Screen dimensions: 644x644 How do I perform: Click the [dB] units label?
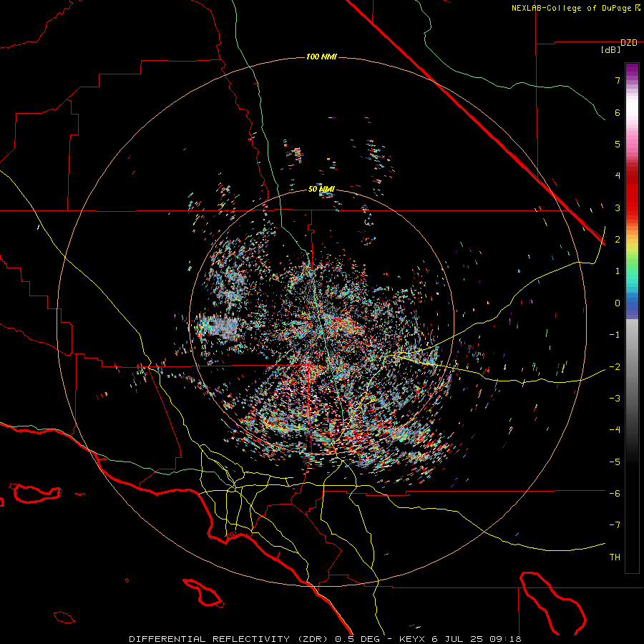click(x=611, y=50)
